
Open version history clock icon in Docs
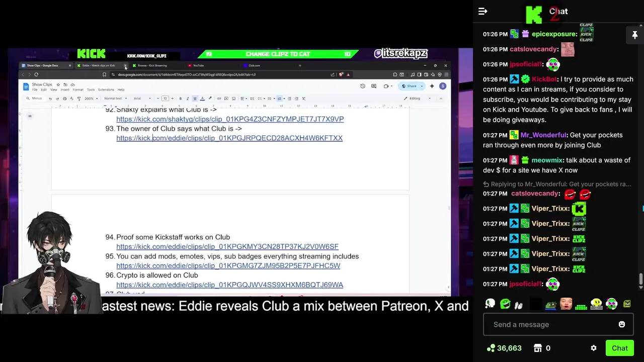(x=362, y=86)
